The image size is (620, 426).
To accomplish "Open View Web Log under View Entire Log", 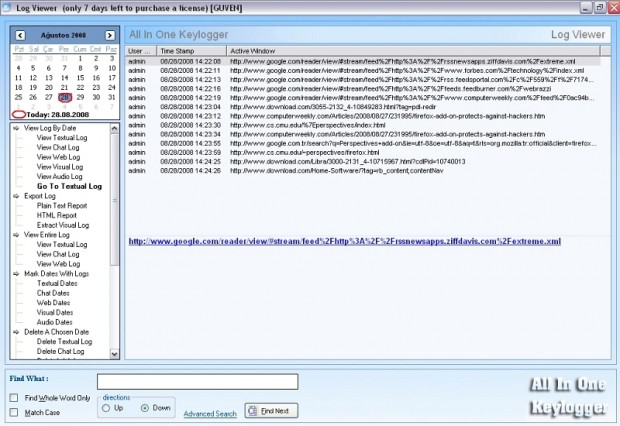I will (x=59, y=264).
